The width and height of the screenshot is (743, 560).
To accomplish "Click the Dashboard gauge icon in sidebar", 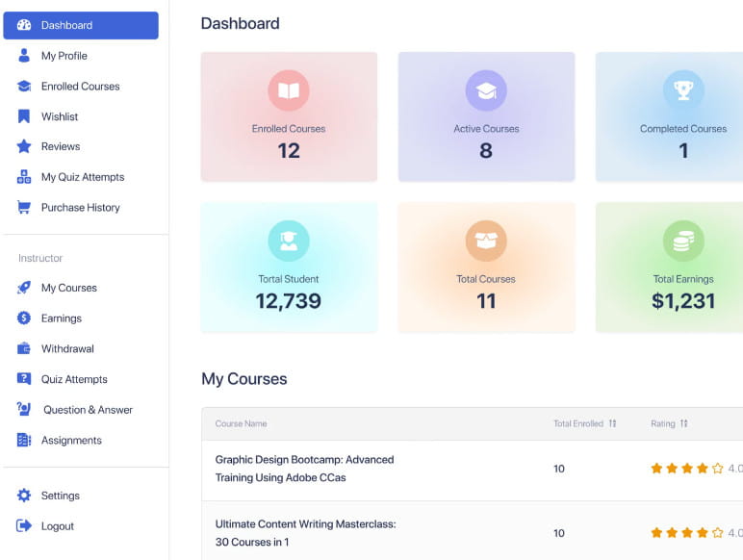I will [x=24, y=25].
